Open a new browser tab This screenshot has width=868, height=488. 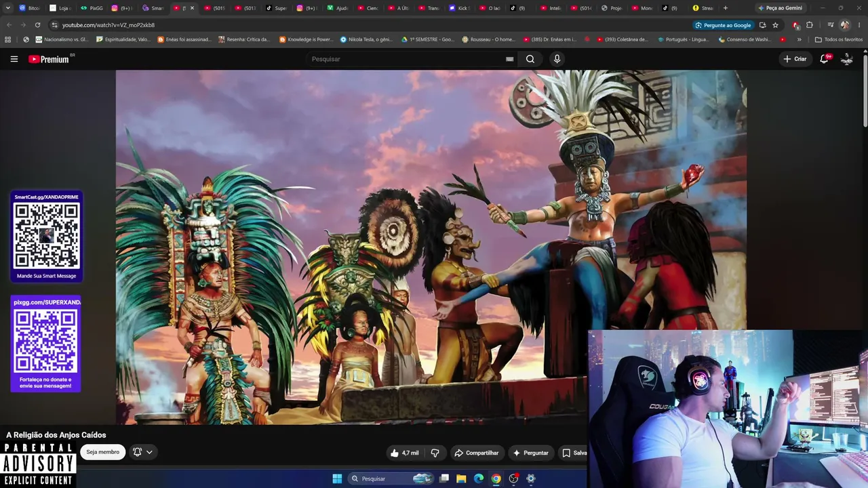[x=726, y=8]
